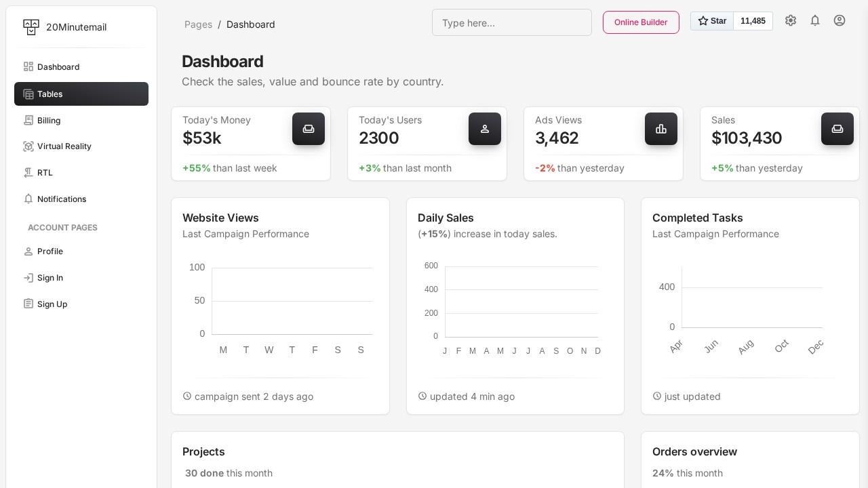Image resolution: width=868 pixels, height=488 pixels.
Task: Focus the 'Type here...' search field
Action: 512,22
